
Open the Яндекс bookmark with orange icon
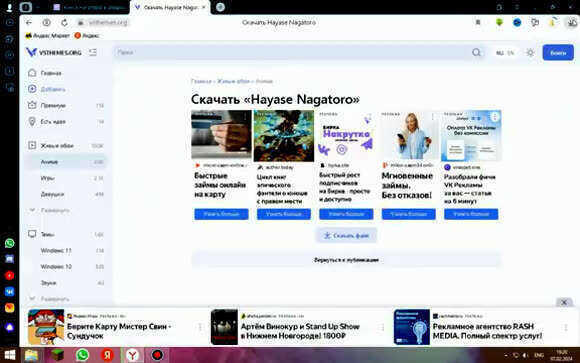[x=87, y=36]
